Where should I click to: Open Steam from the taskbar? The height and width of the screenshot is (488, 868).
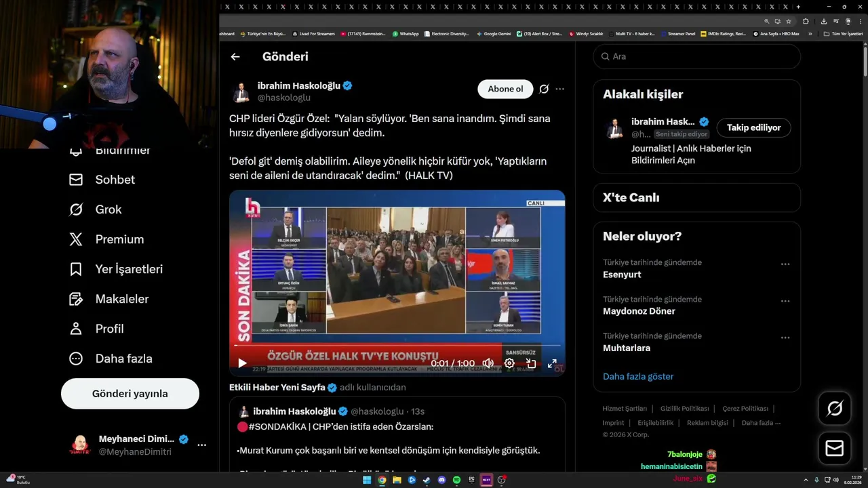(x=427, y=480)
